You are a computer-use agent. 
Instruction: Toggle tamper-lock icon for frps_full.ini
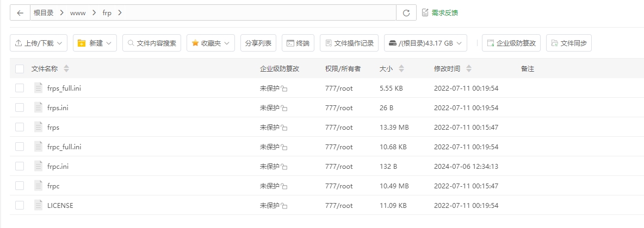click(x=284, y=88)
